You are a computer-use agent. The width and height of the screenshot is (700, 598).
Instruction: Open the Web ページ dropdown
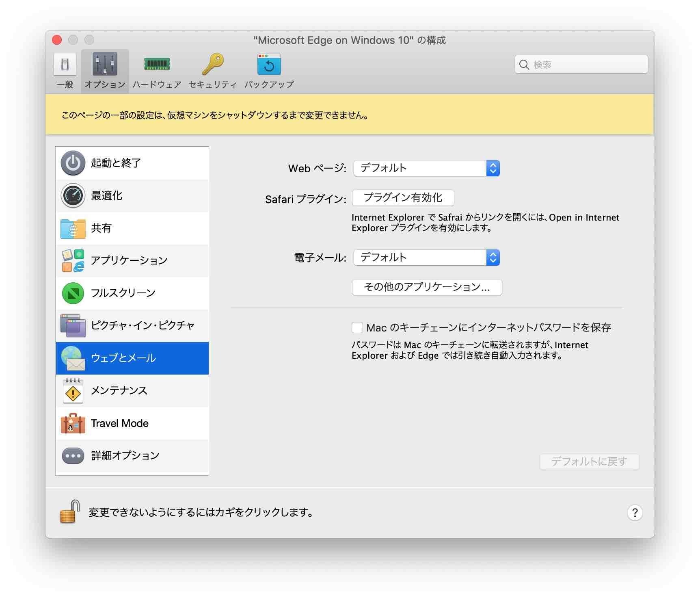tap(426, 168)
